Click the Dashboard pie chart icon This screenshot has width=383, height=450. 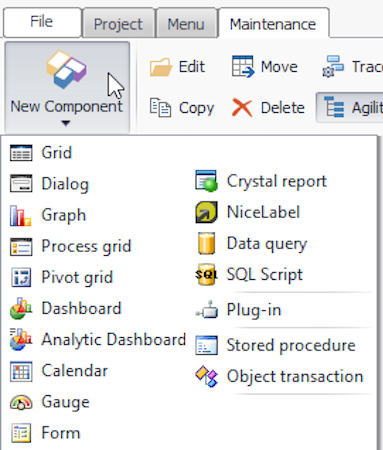(21, 308)
